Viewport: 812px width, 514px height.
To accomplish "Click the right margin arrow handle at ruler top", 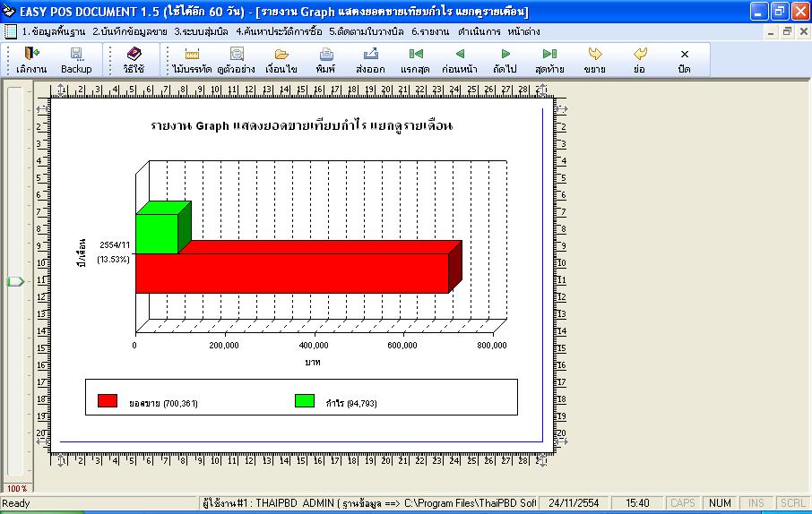I will tap(561, 109).
